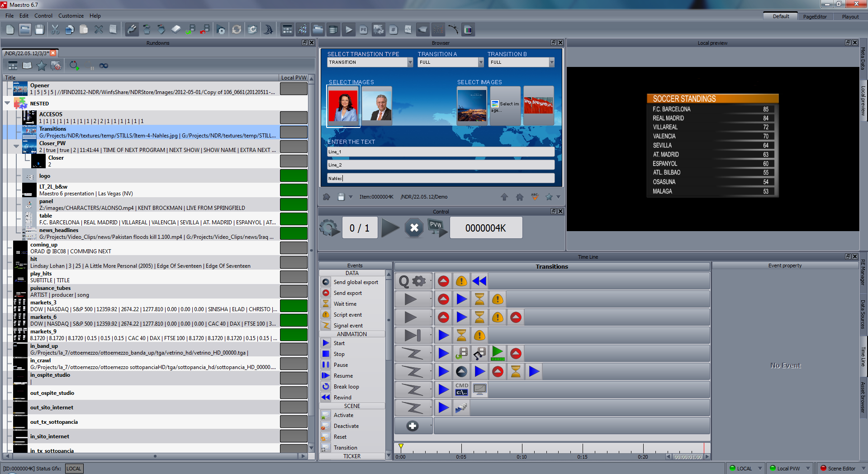Click the home icon in Browser bar
The height and width of the screenshot is (474, 868).
pos(520,197)
